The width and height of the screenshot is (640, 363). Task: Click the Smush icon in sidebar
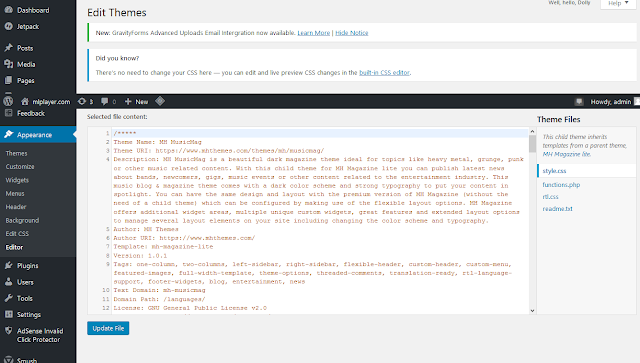click(x=9, y=360)
